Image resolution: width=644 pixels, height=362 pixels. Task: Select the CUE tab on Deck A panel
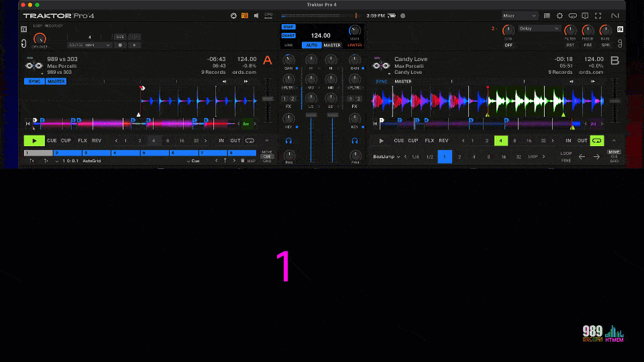tap(267, 156)
